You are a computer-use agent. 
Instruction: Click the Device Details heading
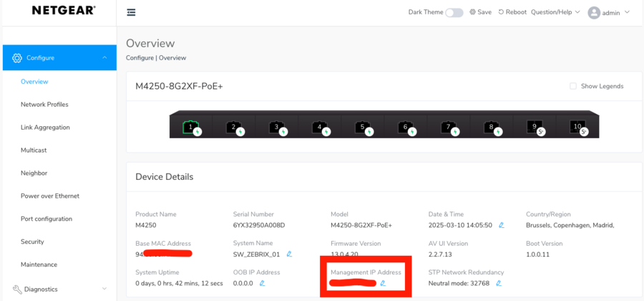coord(165,177)
